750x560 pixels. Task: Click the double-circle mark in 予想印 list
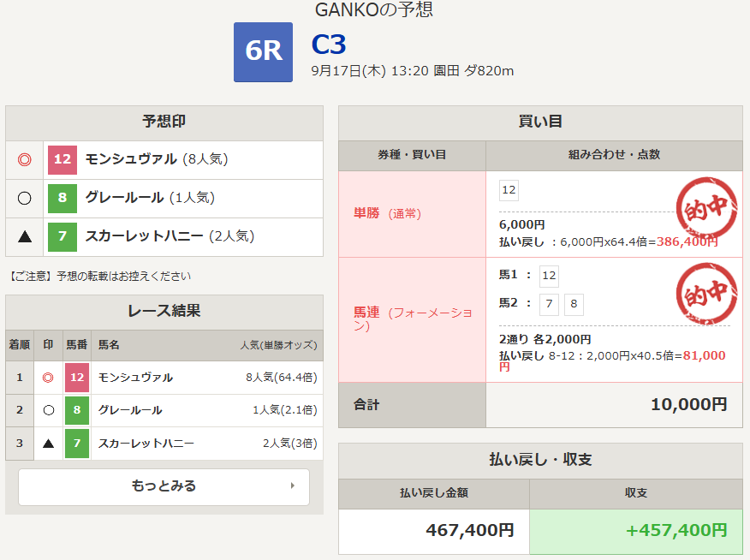pyautogui.click(x=24, y=159)
